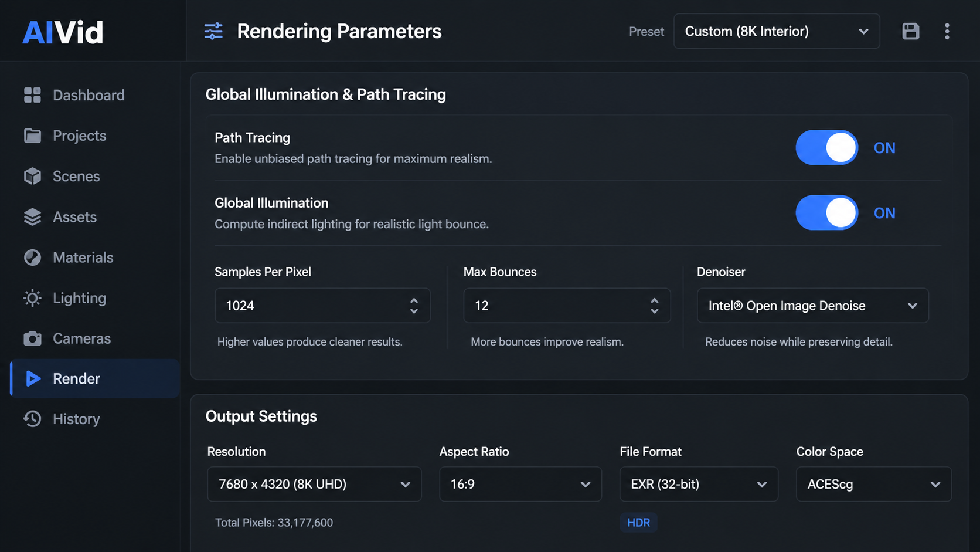The height and width of the screenshot is (552, 980).
Task: Open the Color Space ACEScg dropdown
Action: click(873, 484)
